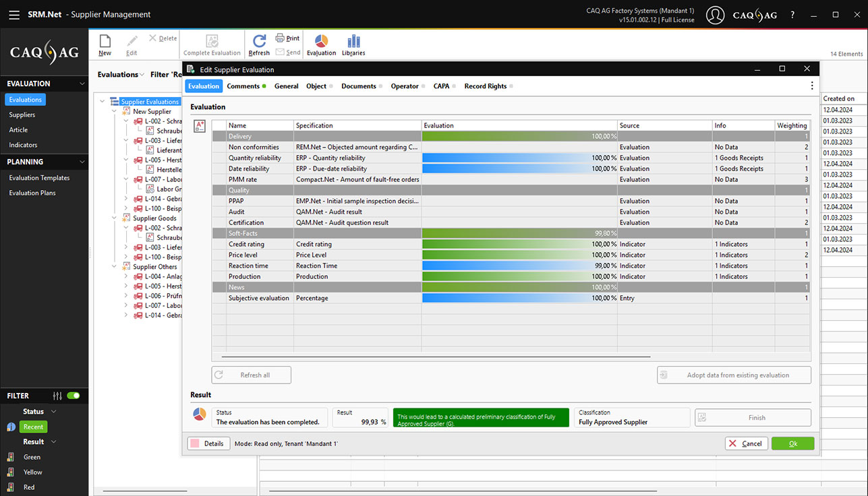This screenshot has width=868, height=496.
Task: Collapse the EVALUATION sidebar section
Action: [x=82, y=84]
